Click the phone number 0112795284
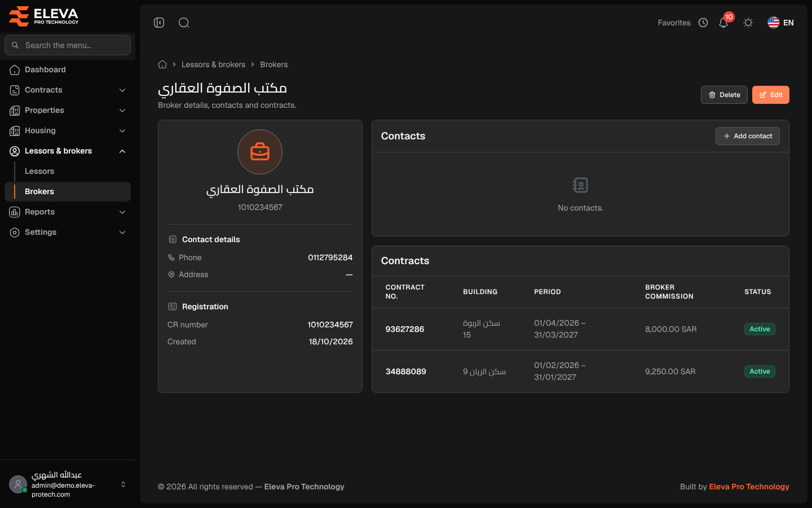This screenshot has width=812, height=508. click(x=330, y=257)
